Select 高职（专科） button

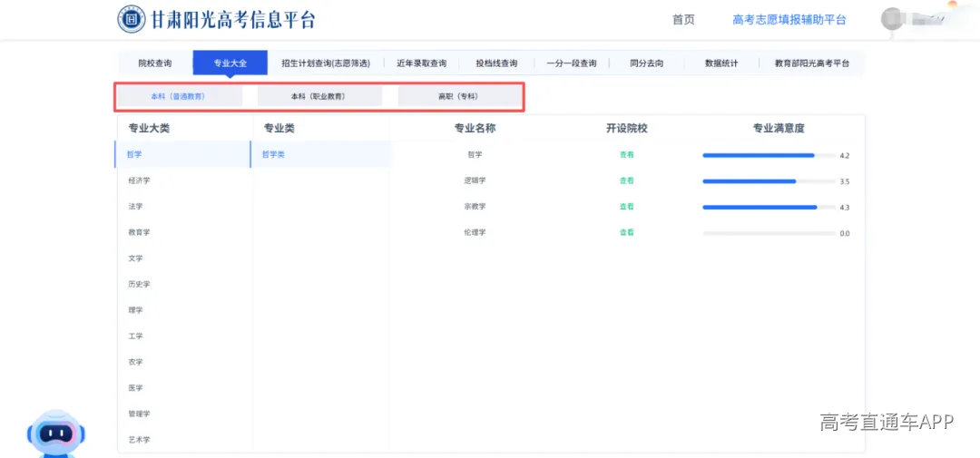click(459, 97)
